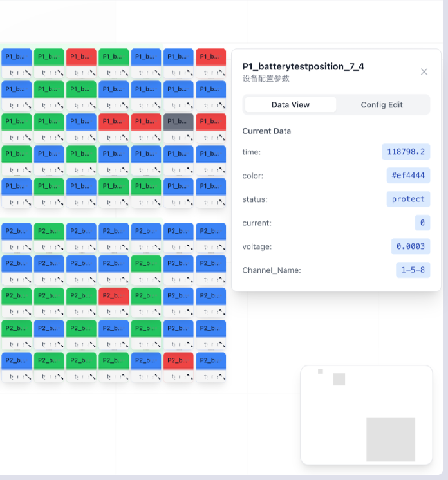Click the arrow icon under the third-row red P2 node
The image size is (448, 480).
(x=124, y=311)
